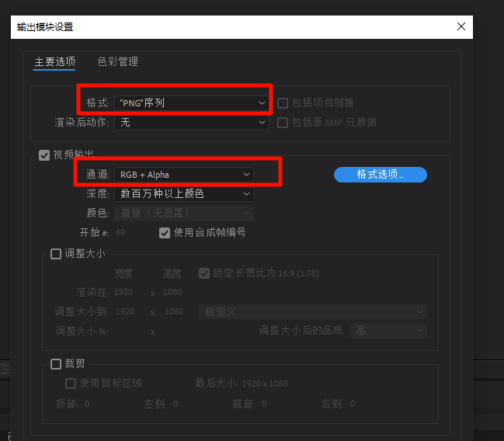Enable 包括源 XMP 元数据 checkbox

(x=283, y=123)
